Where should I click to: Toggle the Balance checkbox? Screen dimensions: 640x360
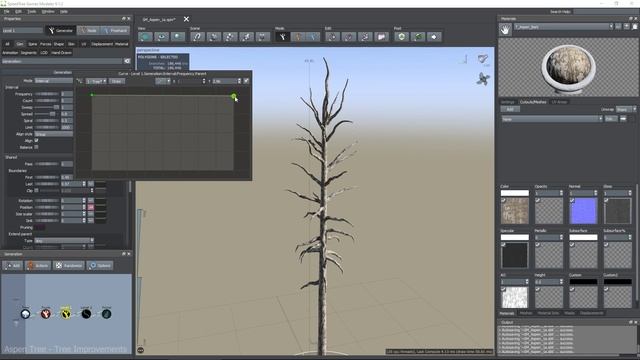point(36,147)
